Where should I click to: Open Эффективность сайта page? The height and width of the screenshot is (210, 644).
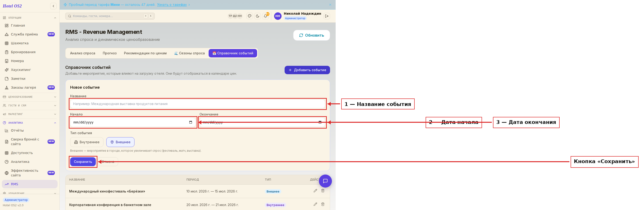point(30,173)
